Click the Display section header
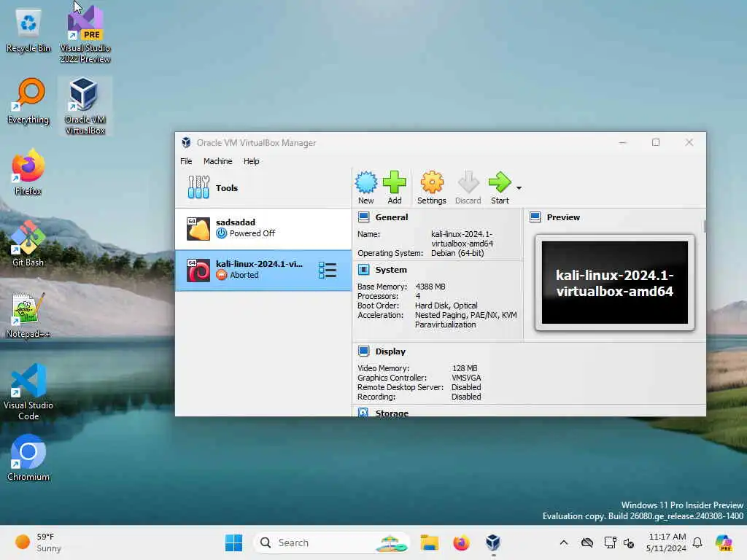 [x=390, y=351]
